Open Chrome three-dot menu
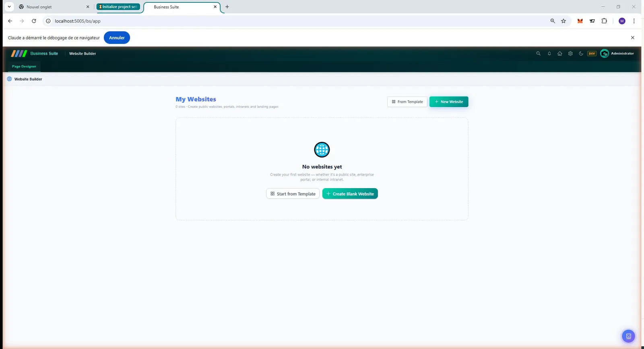This screenshot has width=644, height=349. click(634, 21)
